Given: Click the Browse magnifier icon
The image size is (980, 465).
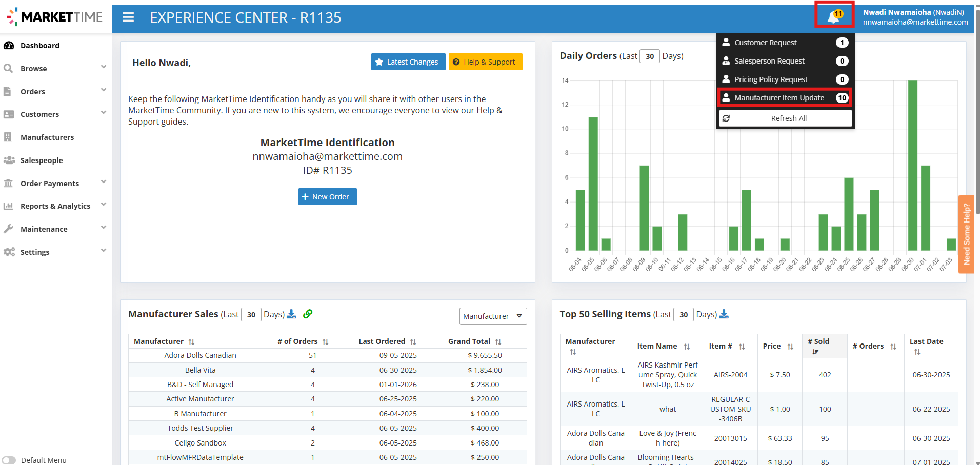Looking at the screenshot, I should coord(8,68).
